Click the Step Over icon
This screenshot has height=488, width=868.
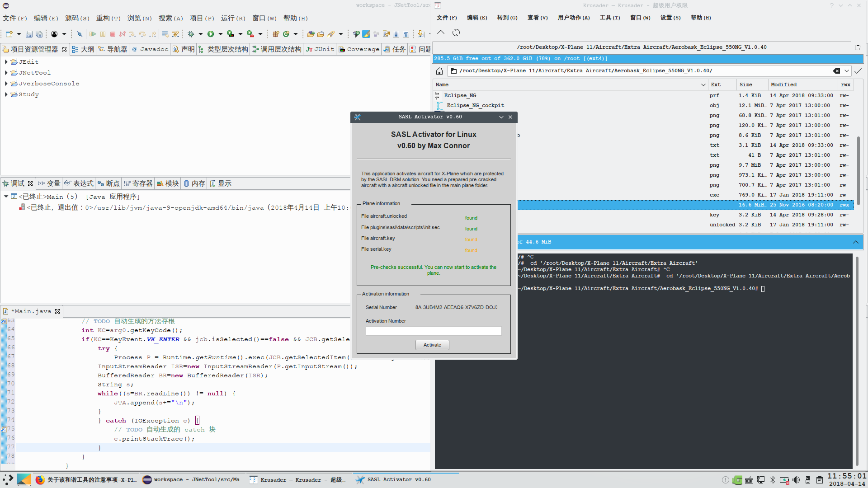click(143, 34)
